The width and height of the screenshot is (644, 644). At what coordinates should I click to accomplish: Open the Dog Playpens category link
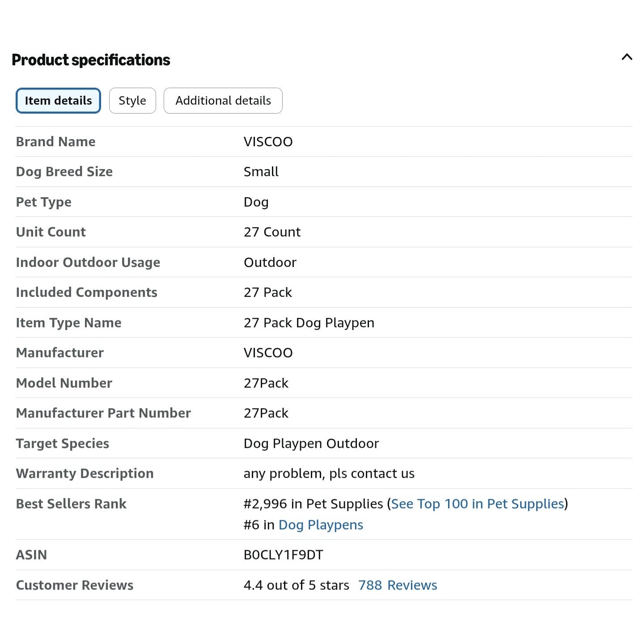(x=321, y=525)
